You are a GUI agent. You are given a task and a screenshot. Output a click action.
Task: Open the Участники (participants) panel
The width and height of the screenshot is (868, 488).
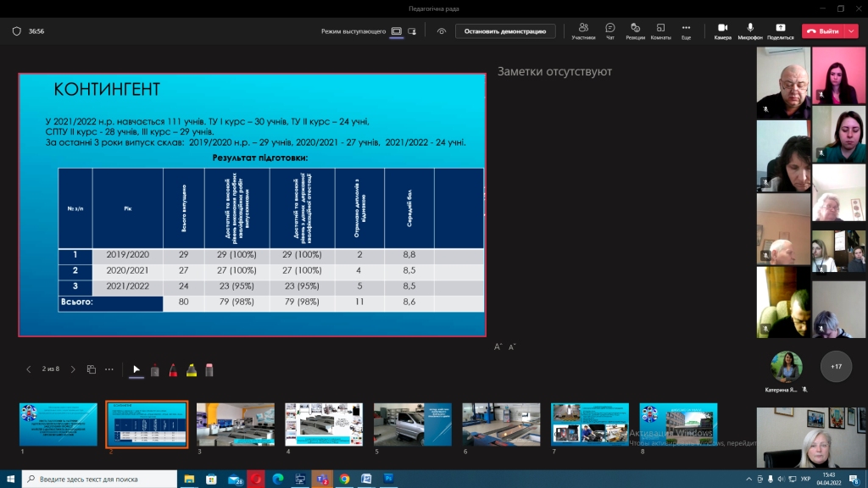583,30
